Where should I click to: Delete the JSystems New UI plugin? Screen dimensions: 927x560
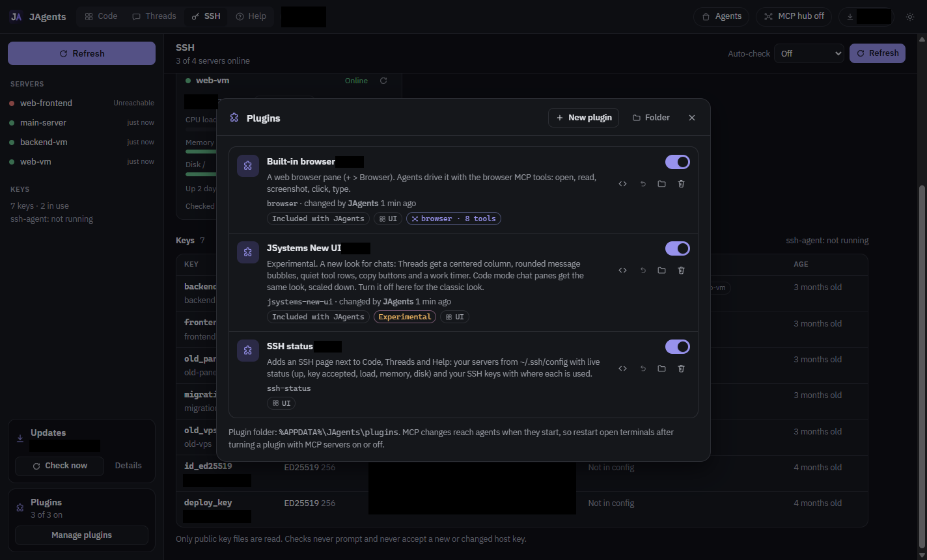681,271
